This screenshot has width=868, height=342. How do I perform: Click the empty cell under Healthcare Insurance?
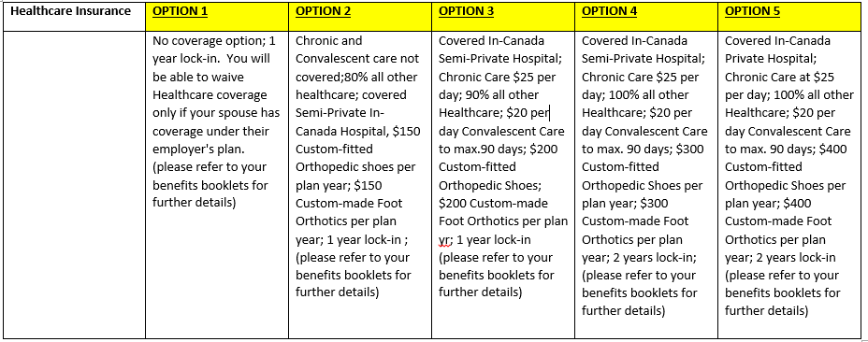click(x=74, y=184)
